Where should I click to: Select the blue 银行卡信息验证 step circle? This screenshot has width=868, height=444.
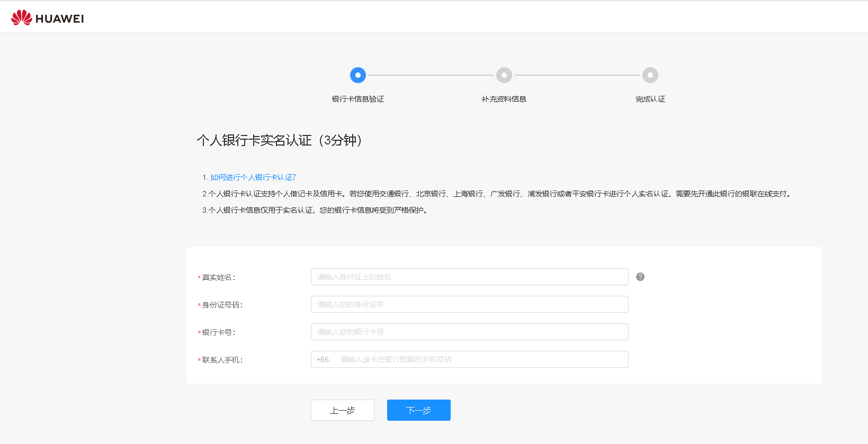tap(358, 75)
